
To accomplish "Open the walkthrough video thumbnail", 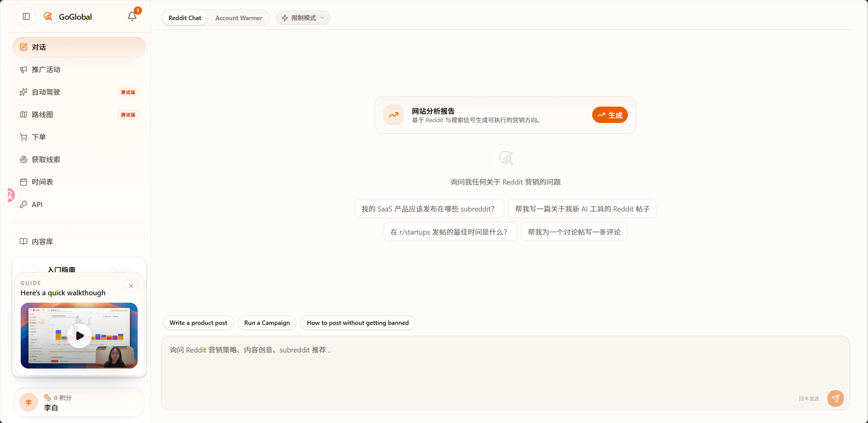I will (x=79, y=335).
